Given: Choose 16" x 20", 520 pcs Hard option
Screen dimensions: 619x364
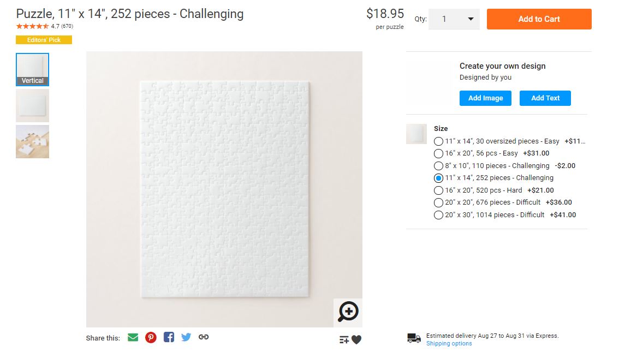Looking at the screenshot, I should click(x=438, y=190).
